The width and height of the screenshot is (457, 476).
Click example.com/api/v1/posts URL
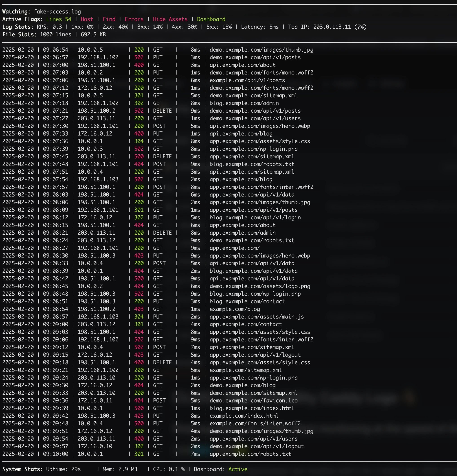tap(247, 80)
